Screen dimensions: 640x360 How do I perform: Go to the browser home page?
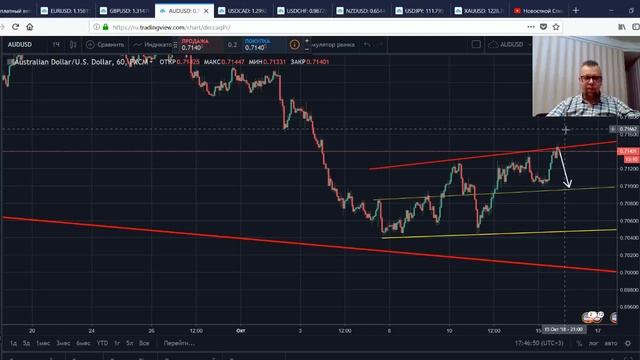(30, 27)
